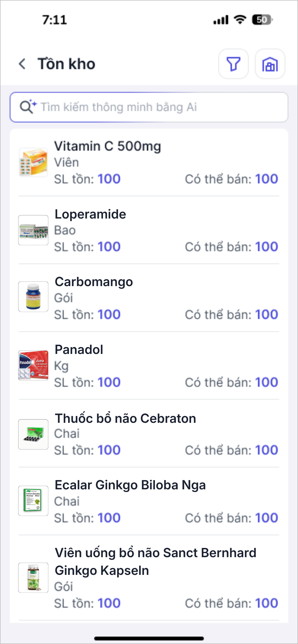Tap Sanct Bernhard Ginkgo bottle thumbnail
Viewport: 298px width, 644px height.
pyautogui.click(x=33, y=578)
